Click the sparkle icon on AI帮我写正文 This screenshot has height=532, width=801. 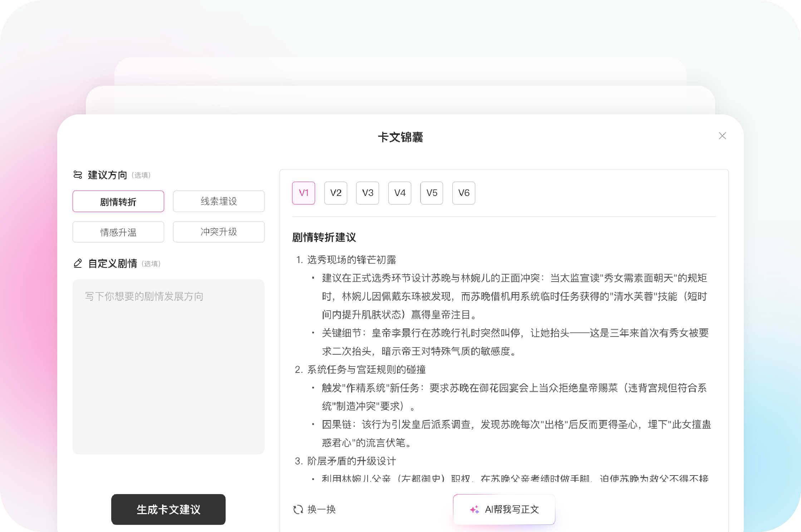tap(475, 509)
